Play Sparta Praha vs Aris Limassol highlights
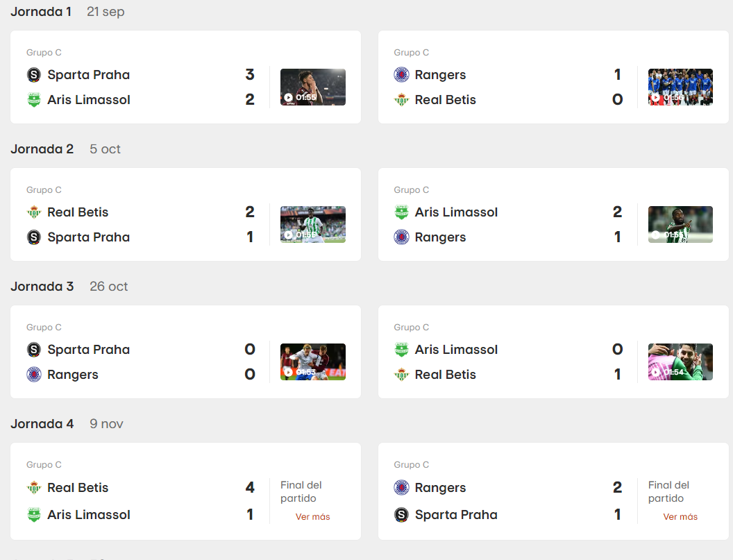 pyautogui.click(x=312, y=87)
